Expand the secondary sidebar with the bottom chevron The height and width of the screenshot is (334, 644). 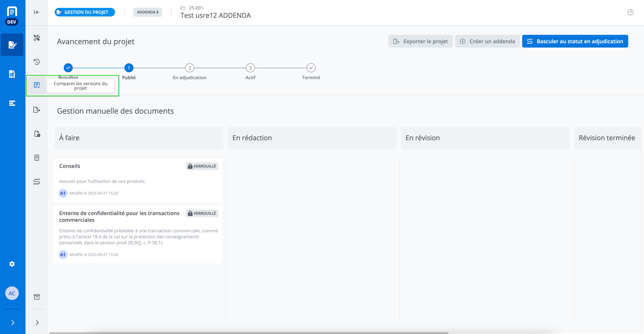click(37, 322)
